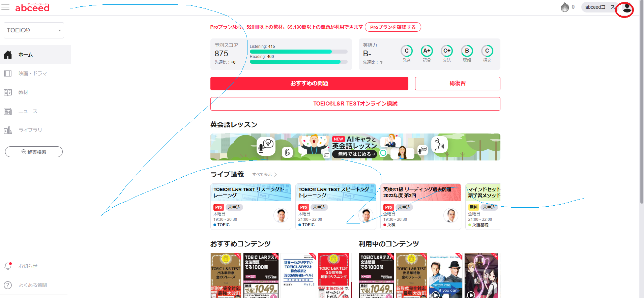Image resolution: width=644 pixels, height=298 pixels.
Task: Expand すべて表示 for ライブ講義
Action: pyautogui.click(x=265, y=175)
